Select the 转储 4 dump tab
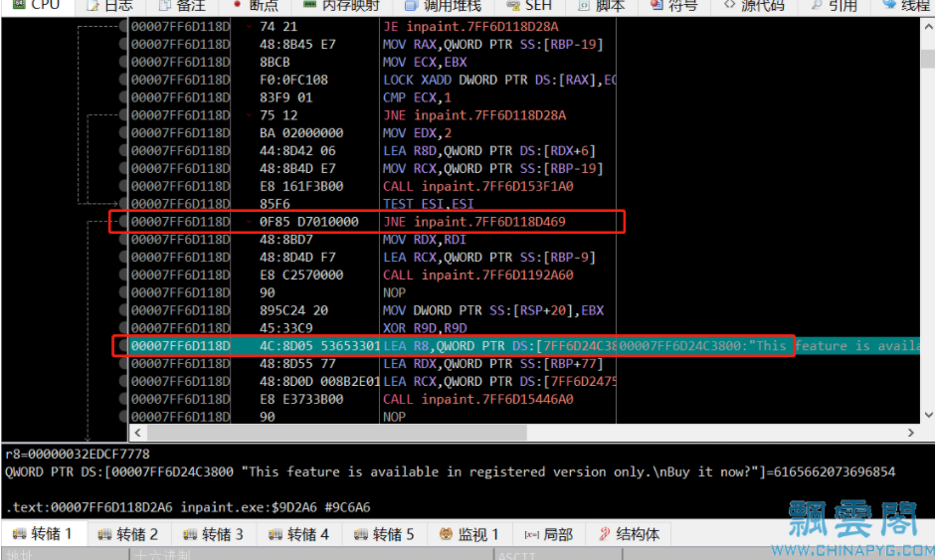935x560 pixels. pyautogui.click(x=299, y=534)
